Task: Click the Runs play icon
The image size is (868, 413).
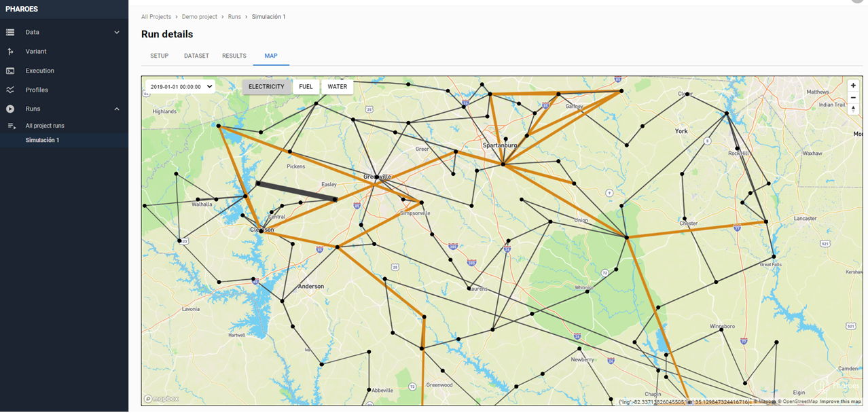Action: click(x=10, y=109)
